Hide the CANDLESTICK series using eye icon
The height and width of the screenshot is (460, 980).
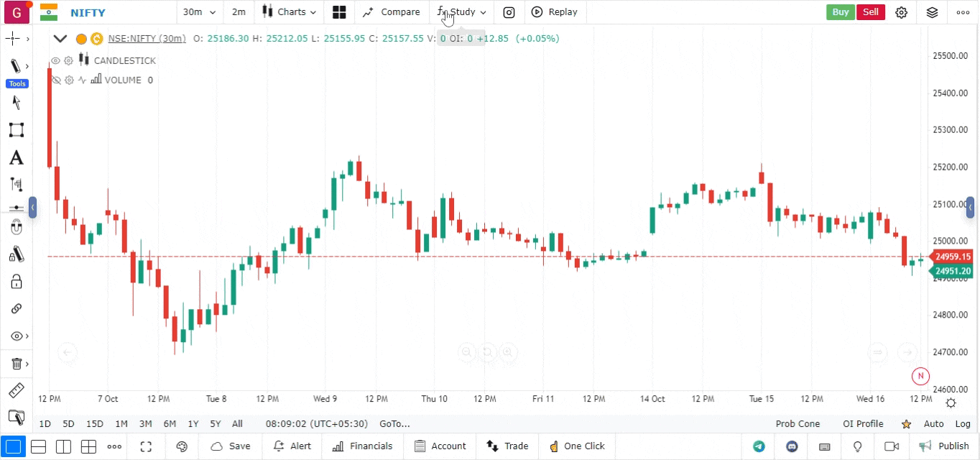coord(55,61)
